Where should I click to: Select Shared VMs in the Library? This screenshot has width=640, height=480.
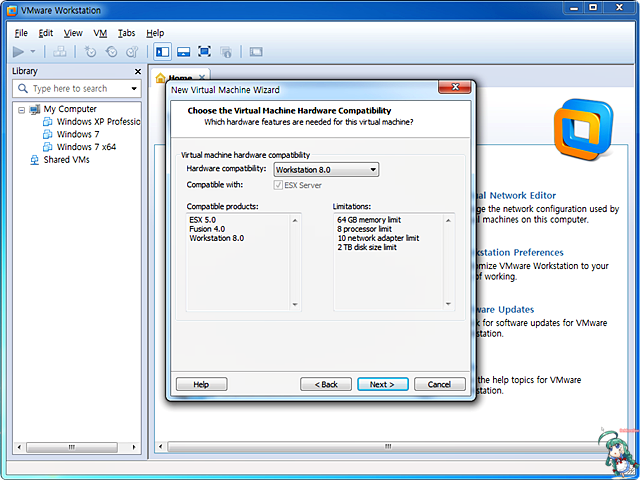[x=66, y=160]
